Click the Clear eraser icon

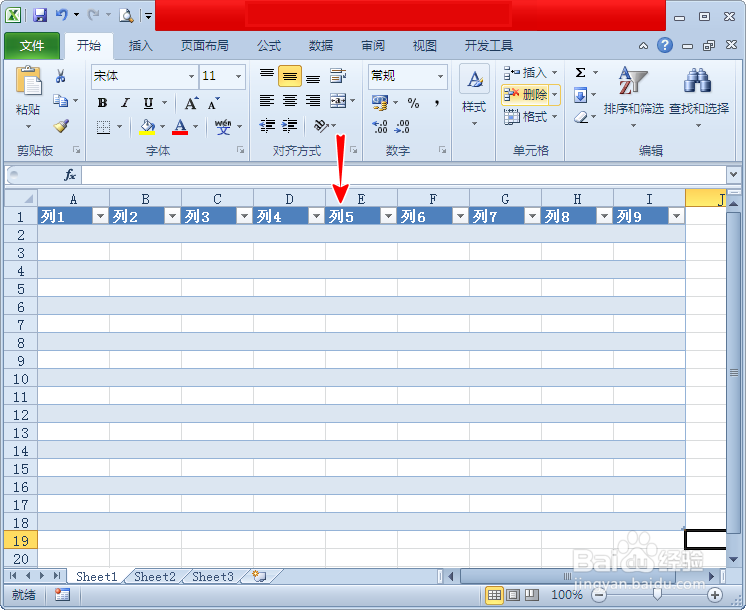(x=581, y=117)
